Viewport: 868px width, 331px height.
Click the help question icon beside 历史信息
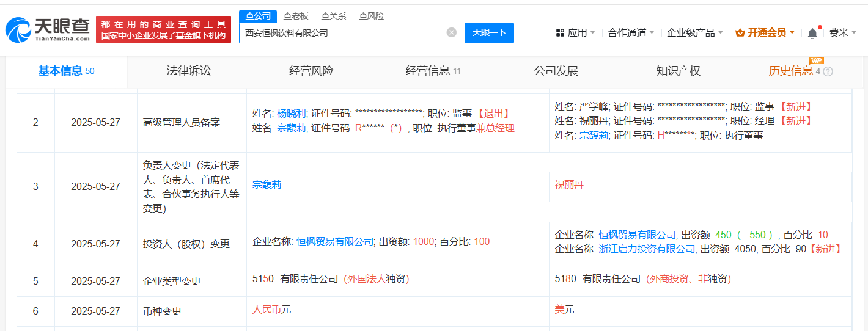point(828,71)
